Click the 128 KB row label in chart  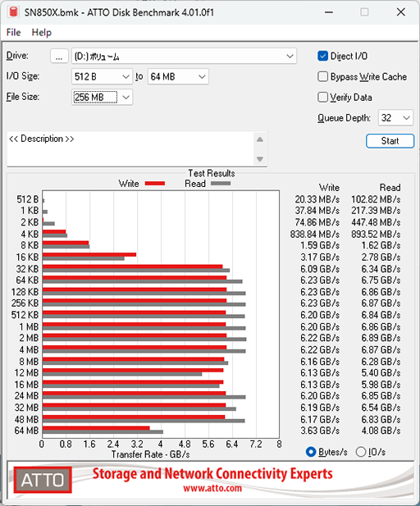point(25,292)
